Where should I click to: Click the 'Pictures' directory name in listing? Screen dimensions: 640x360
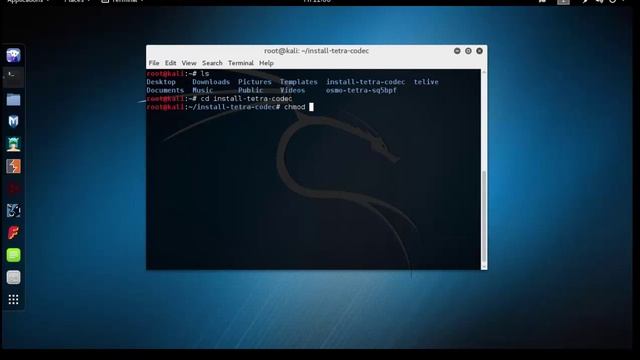[255, 82]
